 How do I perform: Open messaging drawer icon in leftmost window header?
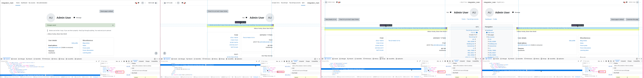(x=138, y=3)
